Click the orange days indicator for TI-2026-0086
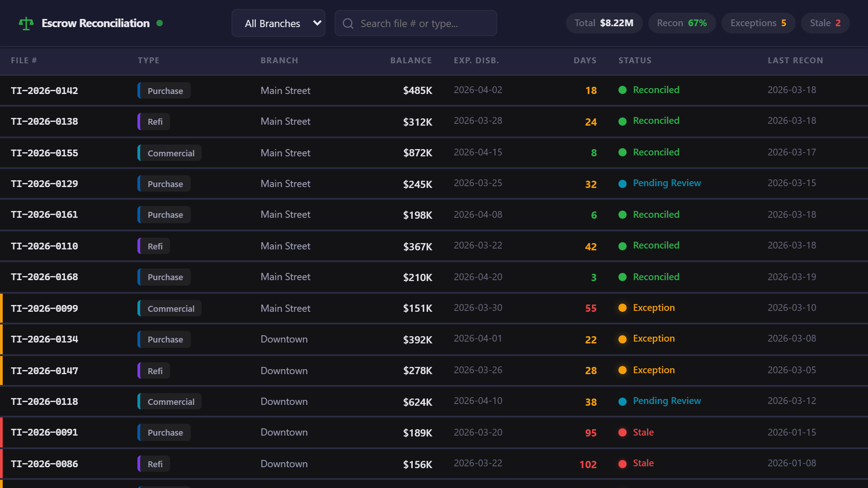 click(588, 464)
